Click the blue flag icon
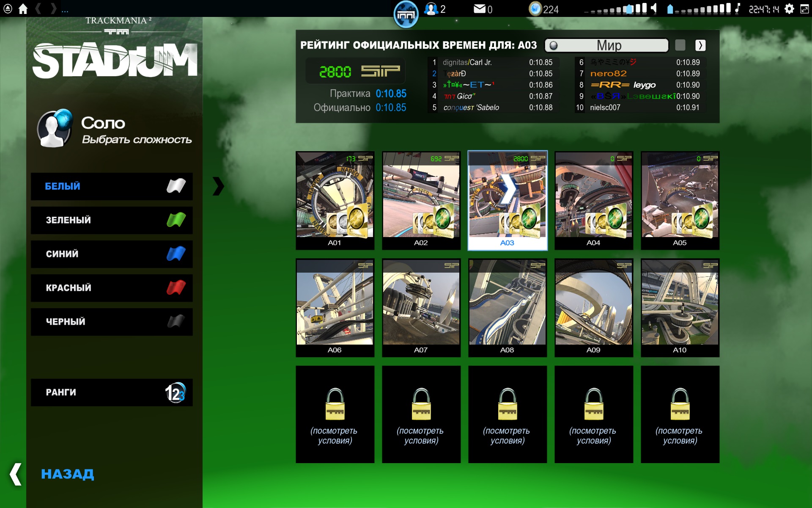The height and width of the screenshot is (508, 812). pos(176,254)
